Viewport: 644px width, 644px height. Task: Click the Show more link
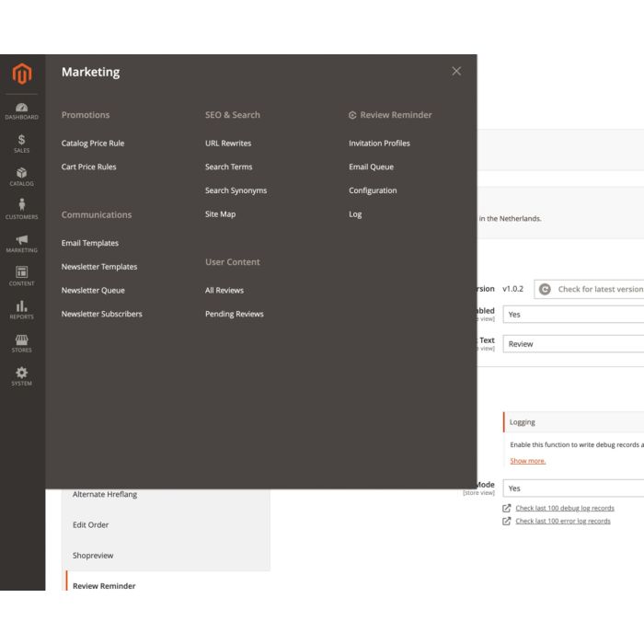(528, 461)
